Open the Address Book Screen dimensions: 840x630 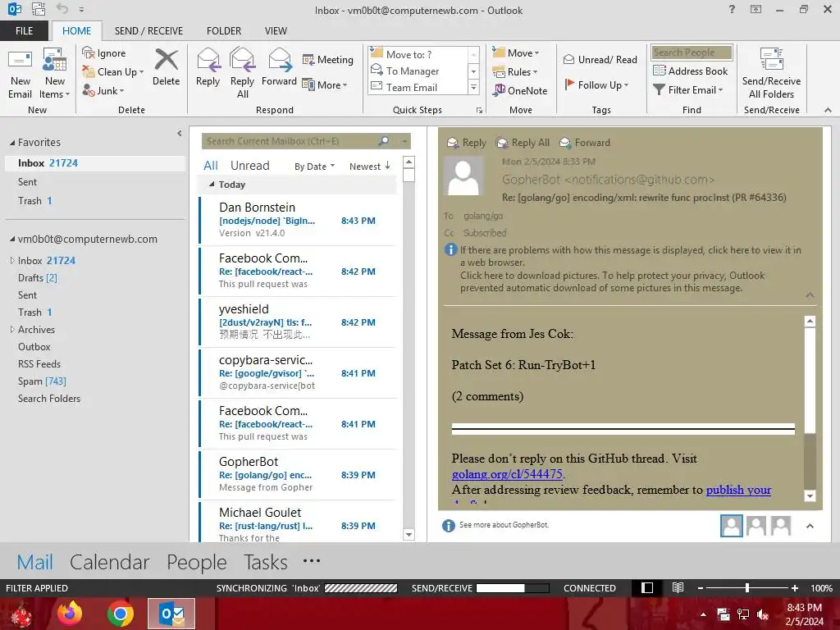[690, 71]
